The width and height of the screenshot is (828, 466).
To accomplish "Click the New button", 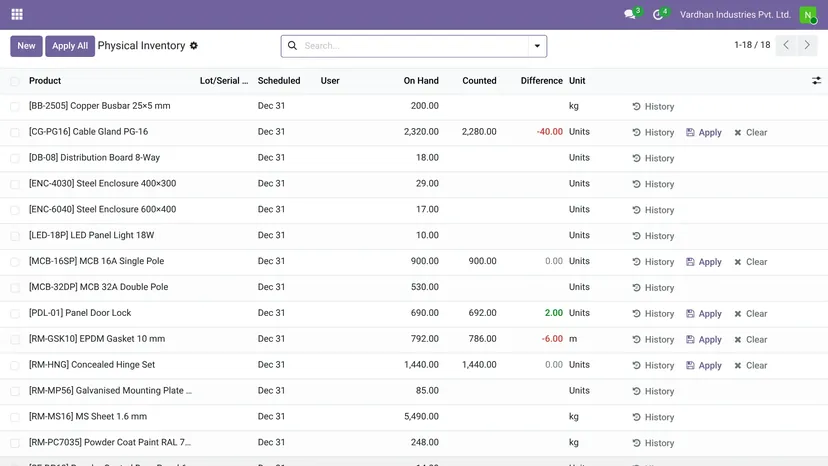I will [x=26, y=46].
